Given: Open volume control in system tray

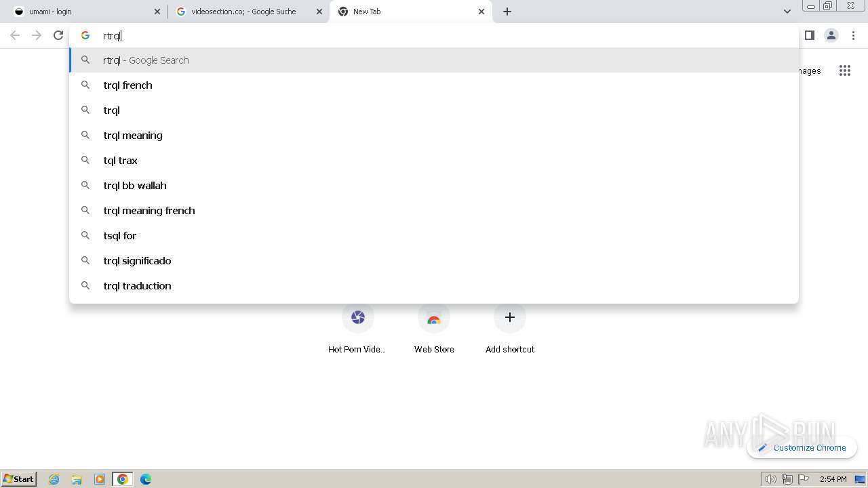Looking at the screenshot, I should [770, 479].
